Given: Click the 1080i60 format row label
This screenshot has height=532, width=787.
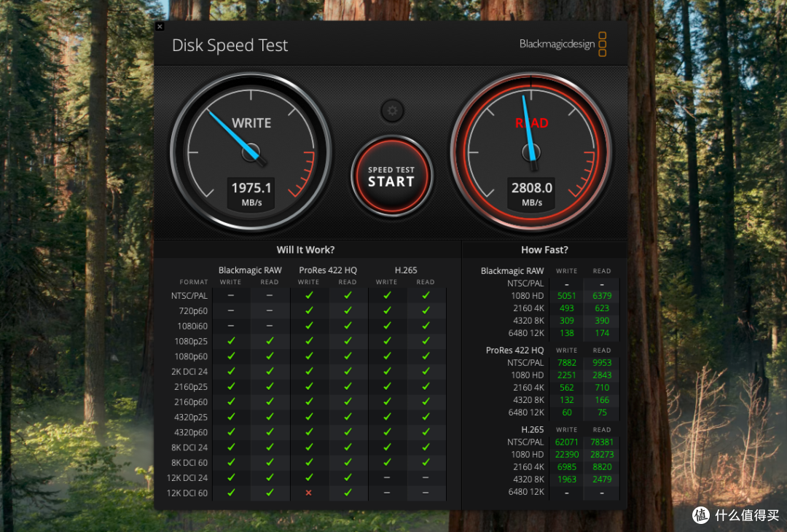Looking at the screenshot, I should [192, 326].
